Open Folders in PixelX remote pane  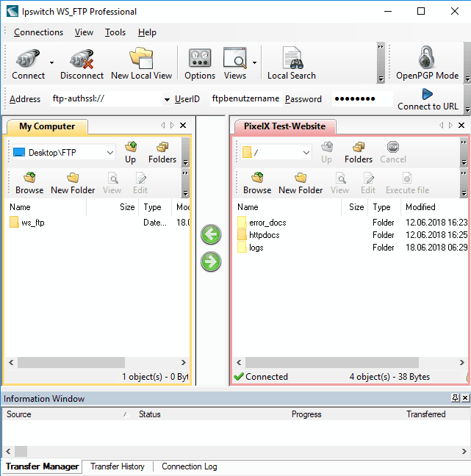point(359,153)
